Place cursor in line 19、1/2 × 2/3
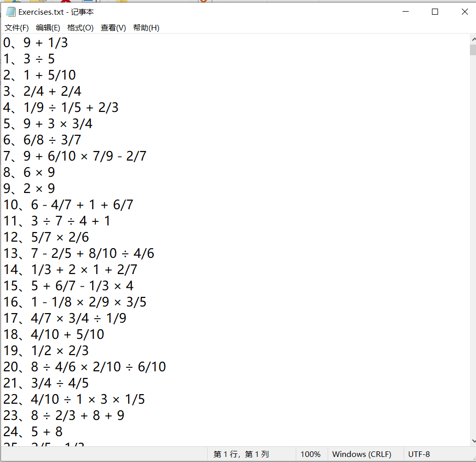 (x=46, y=351)
